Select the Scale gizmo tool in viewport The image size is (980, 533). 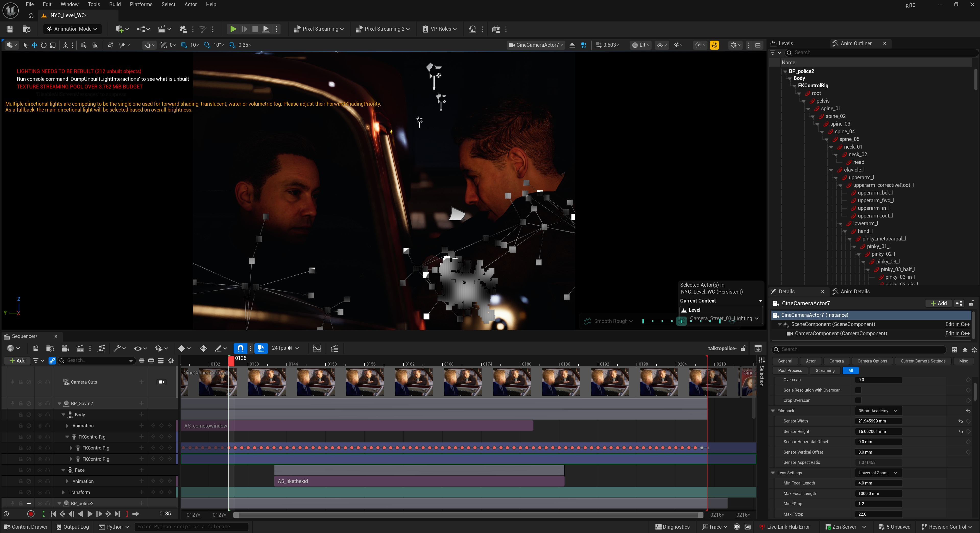[53, 45]
